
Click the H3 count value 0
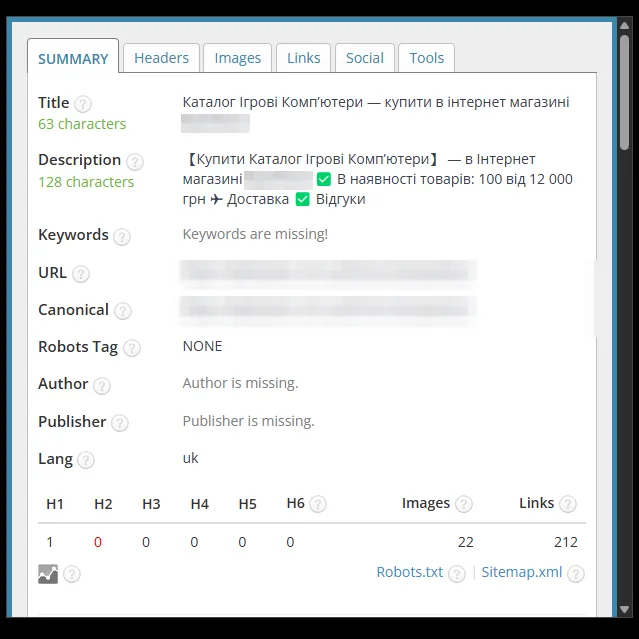(x=146, y=542)
